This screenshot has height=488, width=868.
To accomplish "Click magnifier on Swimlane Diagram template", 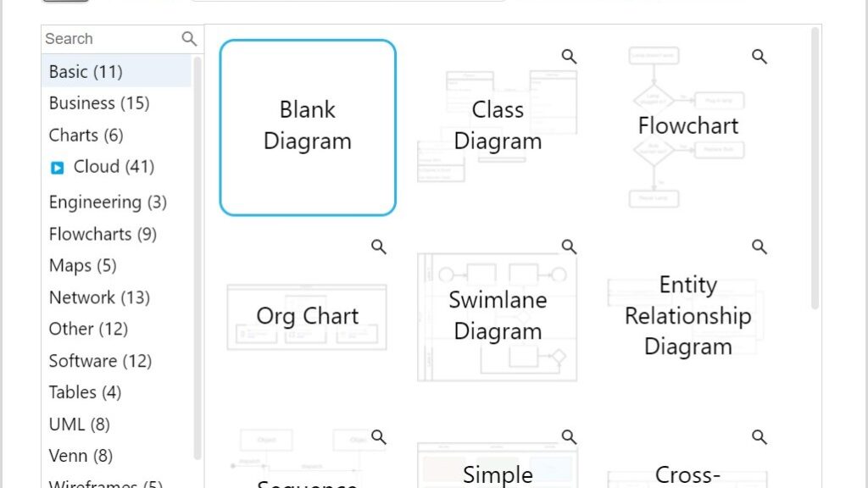I will (569, 247).
